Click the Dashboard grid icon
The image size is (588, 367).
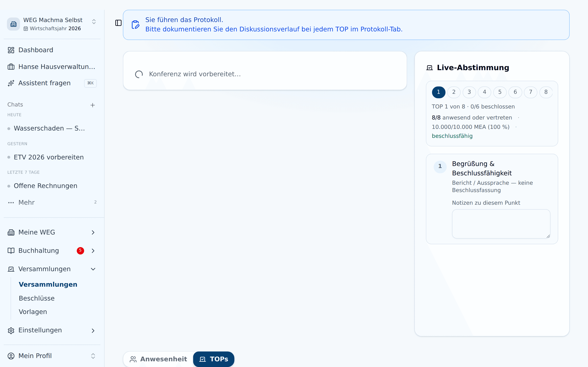tap(11, 50)
